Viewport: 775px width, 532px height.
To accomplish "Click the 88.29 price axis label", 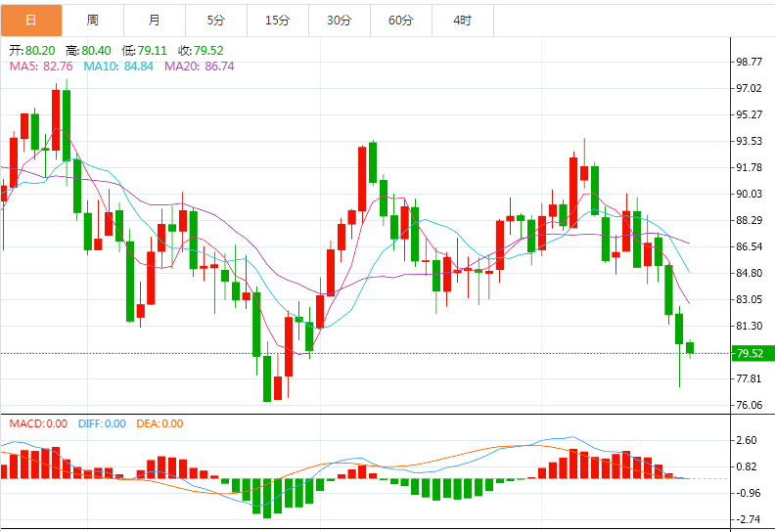I will point(750,220).
